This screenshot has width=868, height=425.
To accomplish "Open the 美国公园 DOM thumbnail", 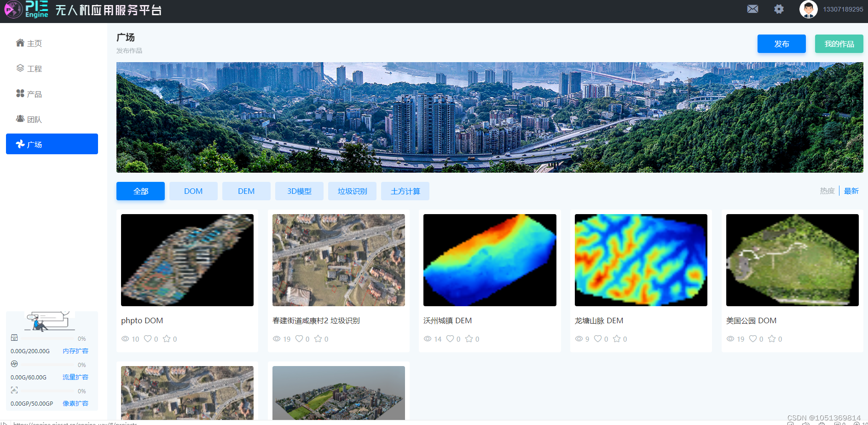I will coord(793,260).
